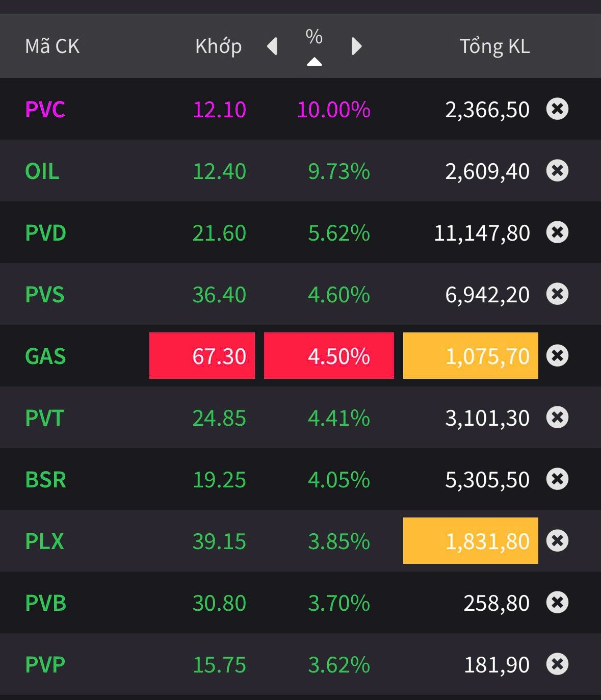Sort by Mã CK column header

coord(53,46)
